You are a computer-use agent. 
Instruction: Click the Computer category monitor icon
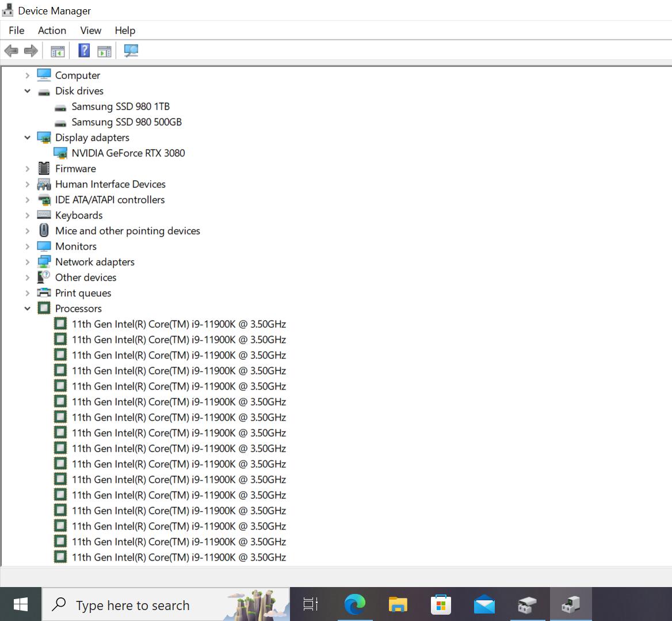pos(44,75)
